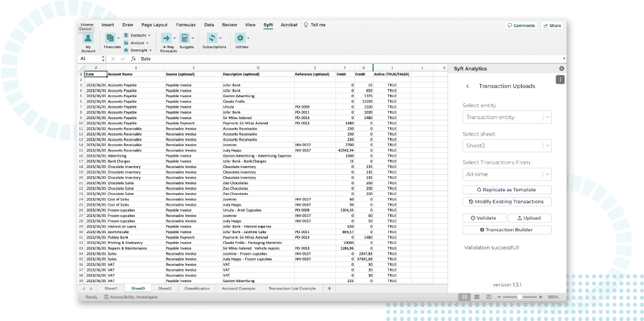
Task: Open the Financials ribbon icon
Action: click(x=110, y=38)
